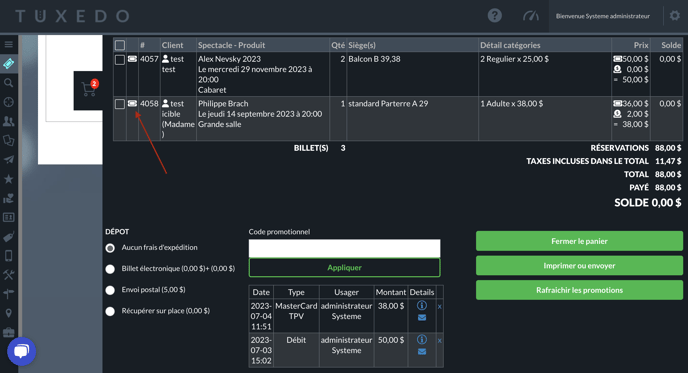688x373 pixels.
Task: Tick the select-all checkbox in table header
Action: coord(120,45)
